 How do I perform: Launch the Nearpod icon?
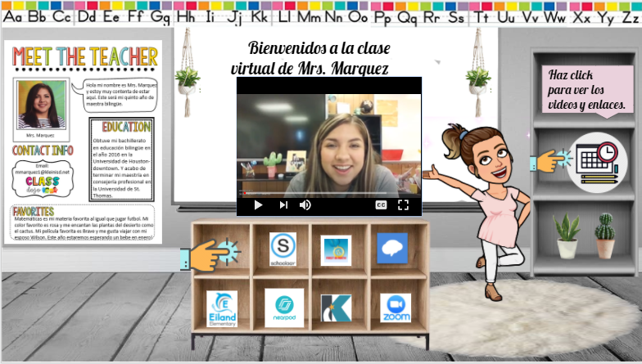(284, 308)
